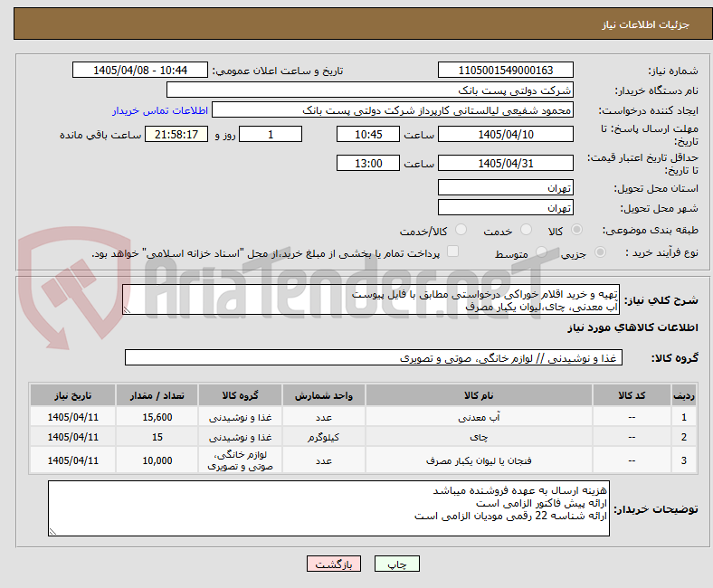Click quantity cell 15 for چای
This screenshot has width=713, height=588.
pos(157,437)
